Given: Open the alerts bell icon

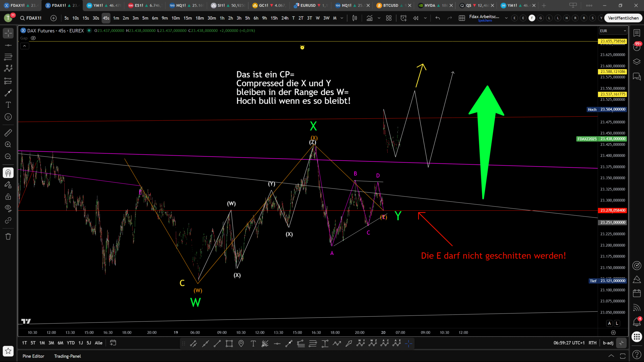Looking at the screenshot, I should 637,322.
